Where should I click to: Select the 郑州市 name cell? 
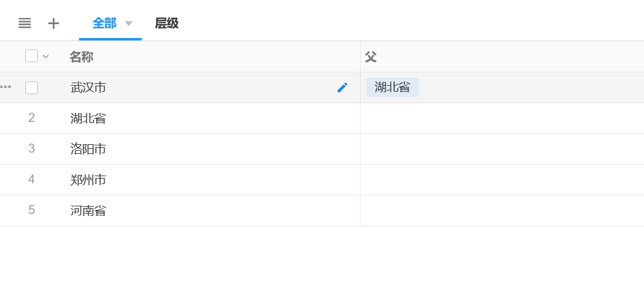point(88,180)
